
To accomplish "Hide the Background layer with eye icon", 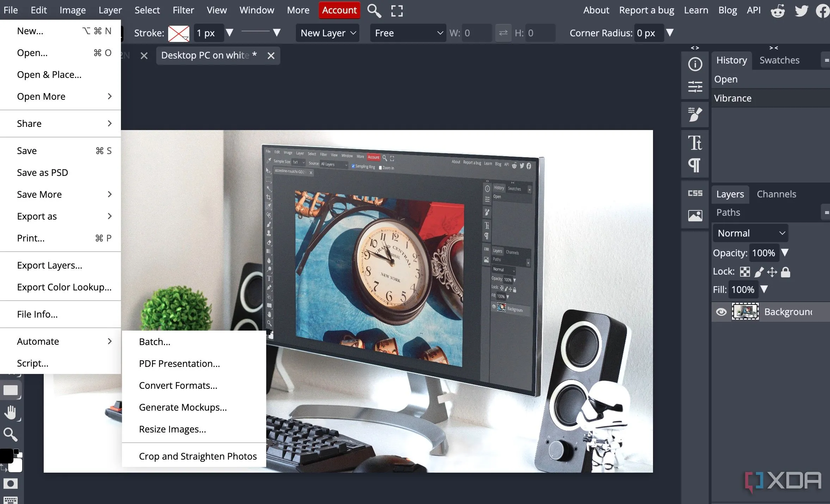I will (x=721, y=312).
